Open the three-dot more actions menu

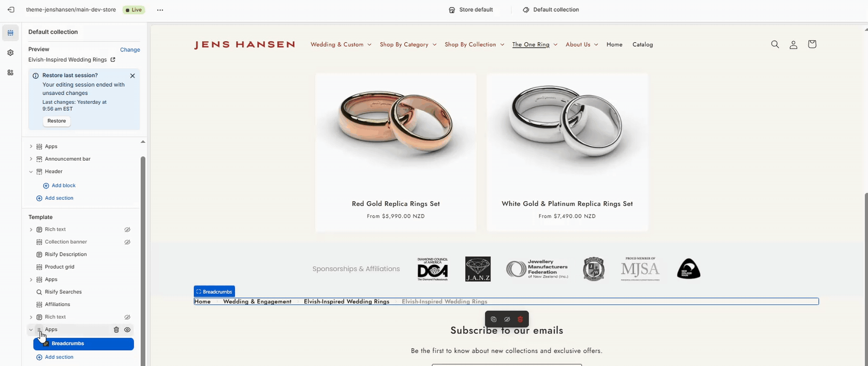(160, 10)
